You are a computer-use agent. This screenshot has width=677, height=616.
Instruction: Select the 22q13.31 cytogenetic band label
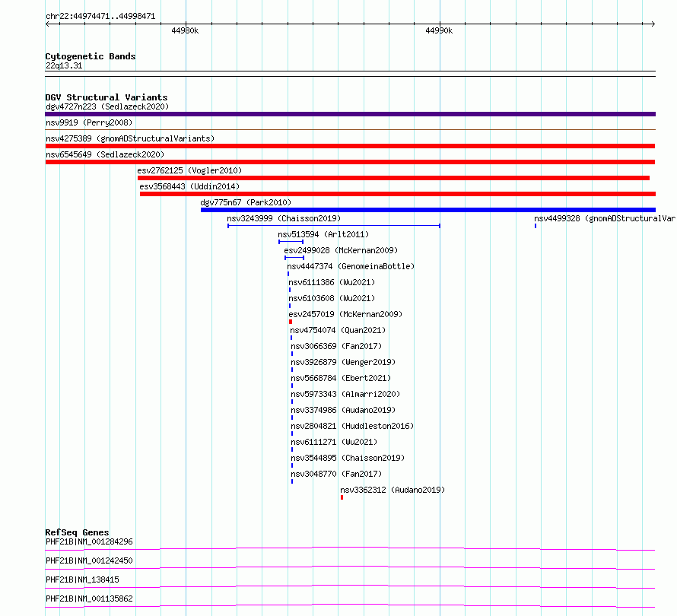click(64, 65)
